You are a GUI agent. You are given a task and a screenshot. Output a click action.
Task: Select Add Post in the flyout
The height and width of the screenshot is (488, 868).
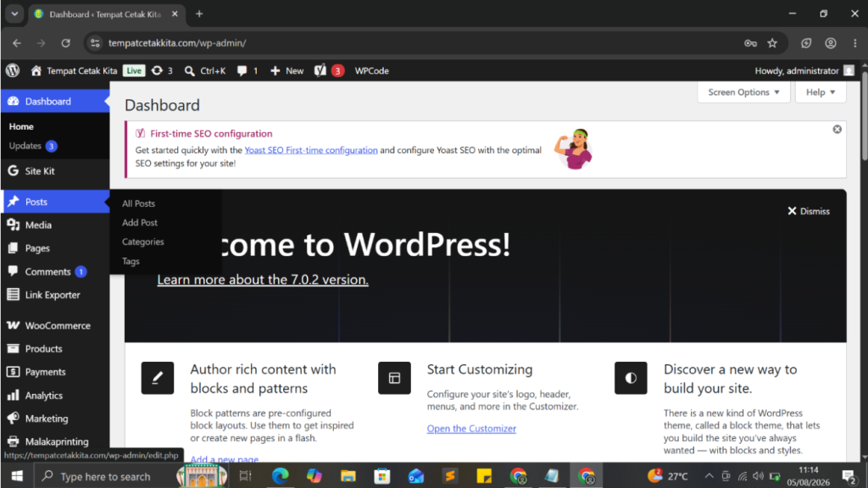[140, 223]
